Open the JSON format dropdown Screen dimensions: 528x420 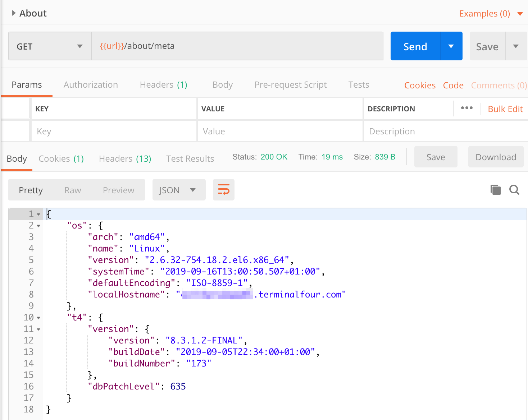click(179, 190)
